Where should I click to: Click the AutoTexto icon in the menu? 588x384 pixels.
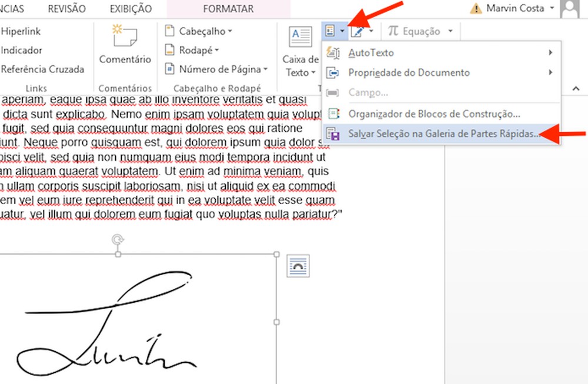(x=332, y=52)
